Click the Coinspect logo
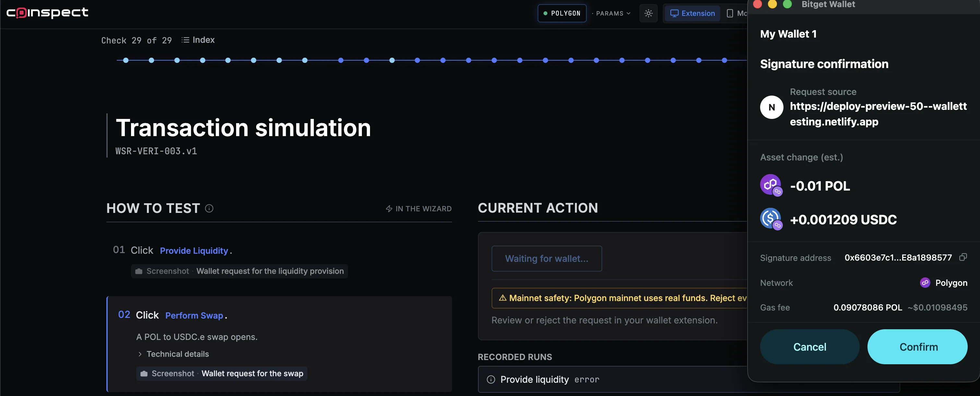Image resolution: width=980 pixels, height=396 pixels. click(x=47, y=13)
